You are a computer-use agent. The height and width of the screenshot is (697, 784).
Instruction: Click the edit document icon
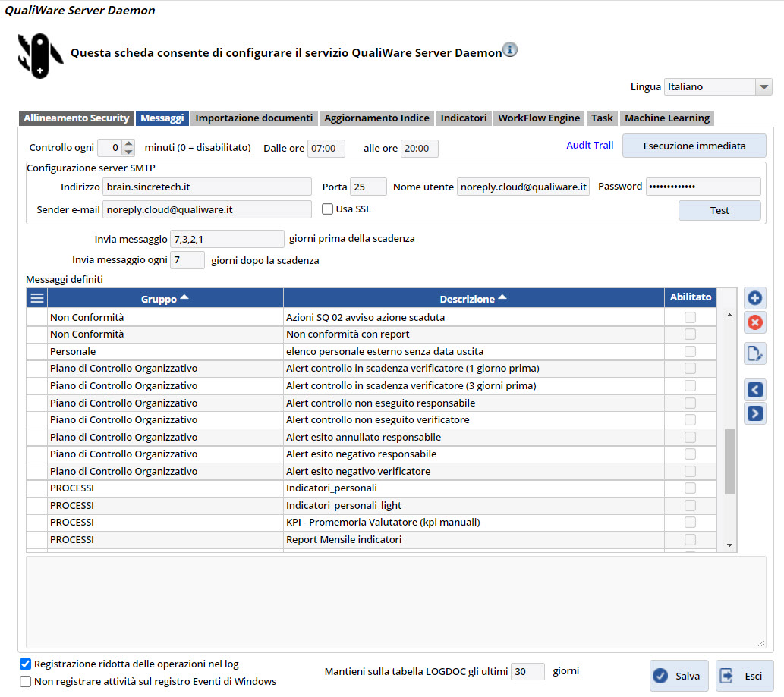click(x=754, y=353)
